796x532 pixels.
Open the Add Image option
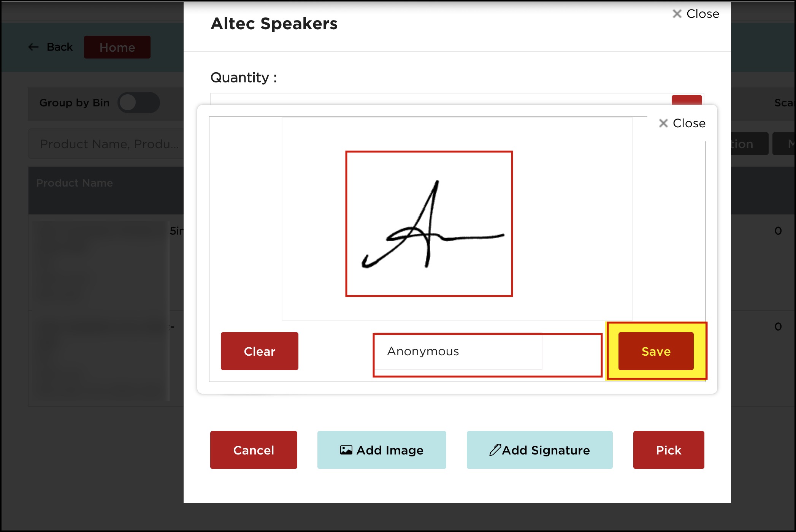382,450
